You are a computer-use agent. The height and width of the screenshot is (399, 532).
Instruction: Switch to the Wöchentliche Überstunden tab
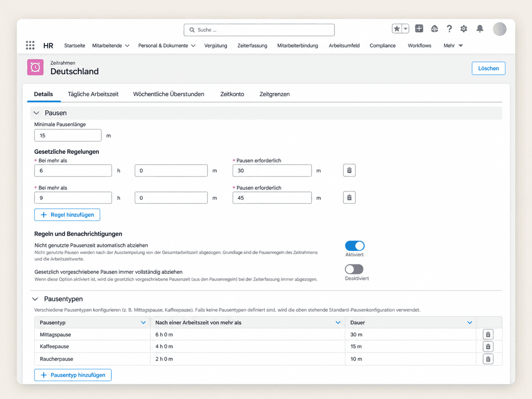[169, 94]
